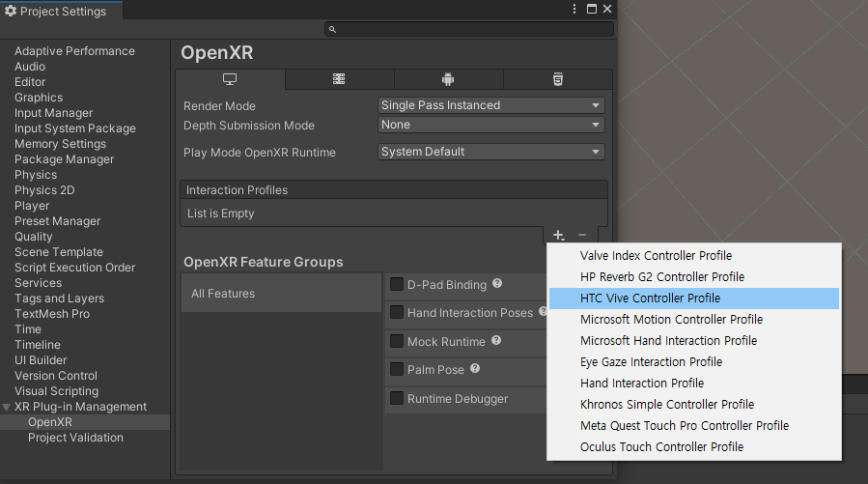Select the Standalone desktop platform tab

230,79
